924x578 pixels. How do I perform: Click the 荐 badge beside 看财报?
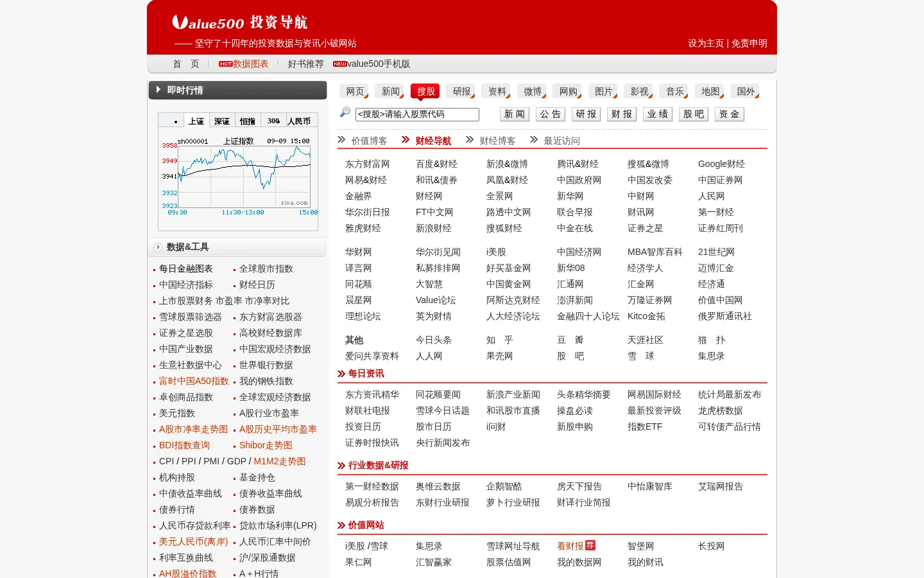tap(590, 545)
